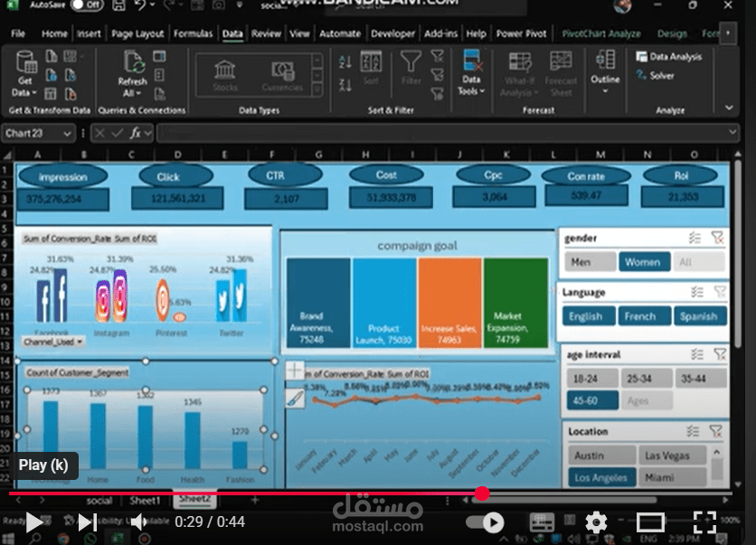Click the Undo icon

point(140,5)
